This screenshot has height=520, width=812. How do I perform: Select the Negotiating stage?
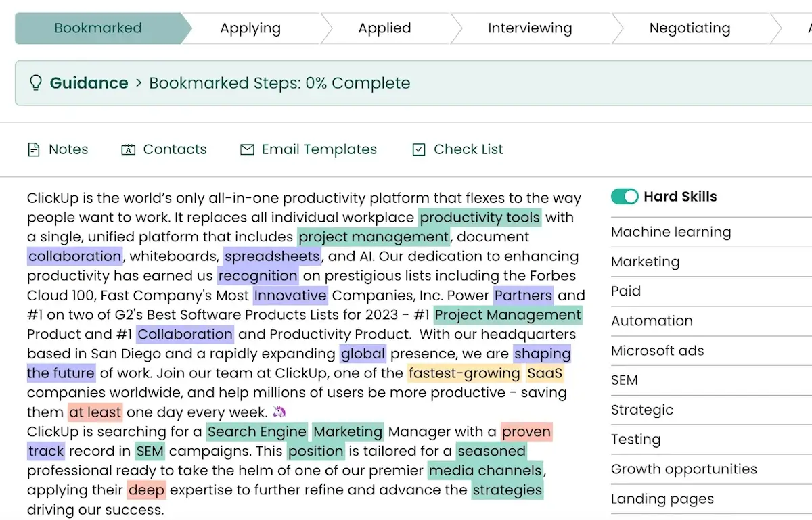point(690,28)
